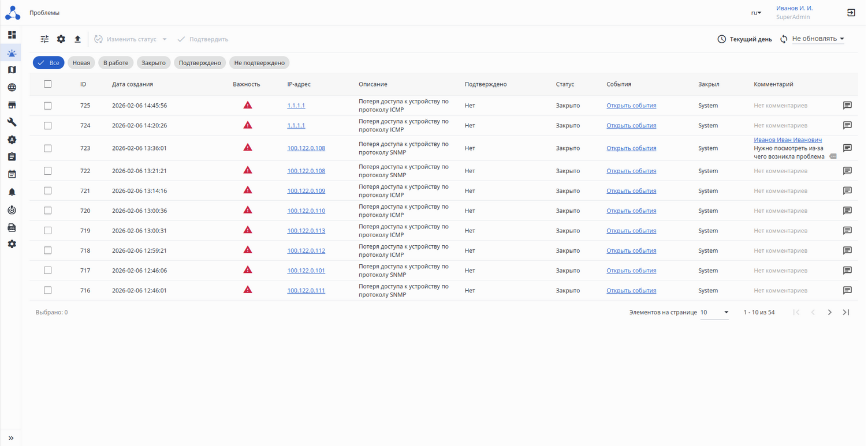Click the application logo
868x446 pixels.
coord(13,13)
